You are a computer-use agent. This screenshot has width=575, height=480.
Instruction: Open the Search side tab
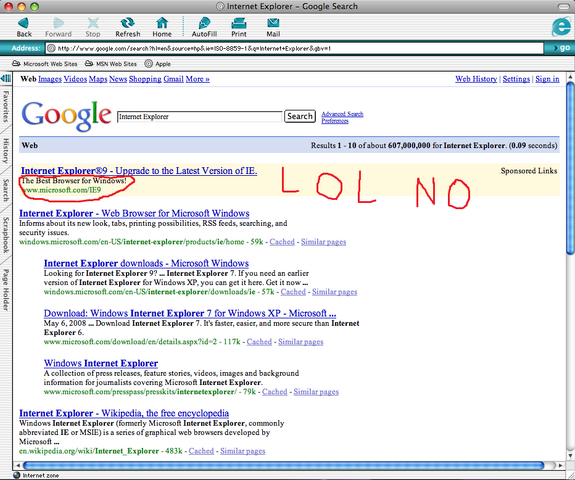6,190
